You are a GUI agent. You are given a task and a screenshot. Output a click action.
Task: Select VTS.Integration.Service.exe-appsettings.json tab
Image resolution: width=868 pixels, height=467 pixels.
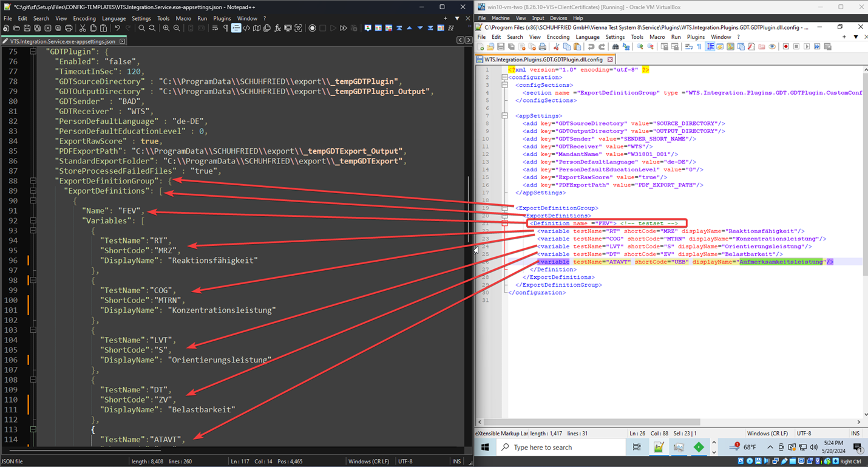(x=63, y=41)
